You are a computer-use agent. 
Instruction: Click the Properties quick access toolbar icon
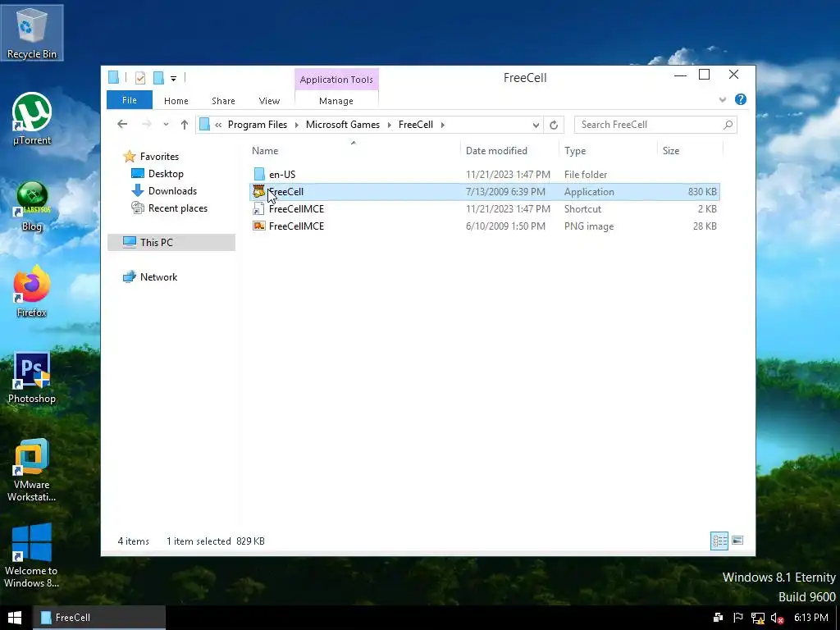click(x=140, y=78)
